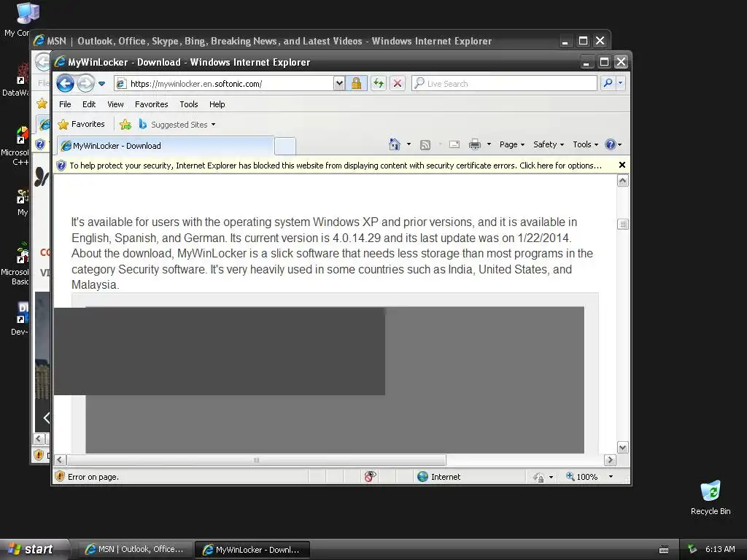The height and width of the screenshot is (560, 747).
Task: Click the Forward navigation button
Action: (x=85, y=84)
